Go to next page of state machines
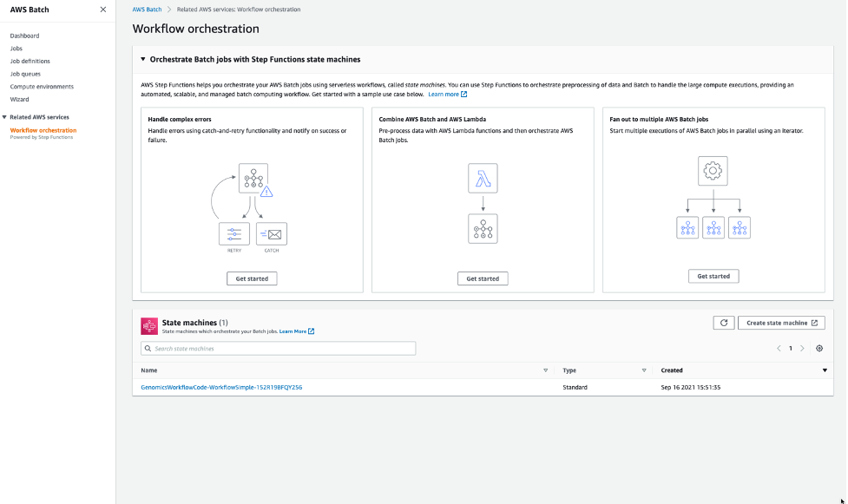The width and height of the screenshot is (848, 504). (x=802, y=348)
